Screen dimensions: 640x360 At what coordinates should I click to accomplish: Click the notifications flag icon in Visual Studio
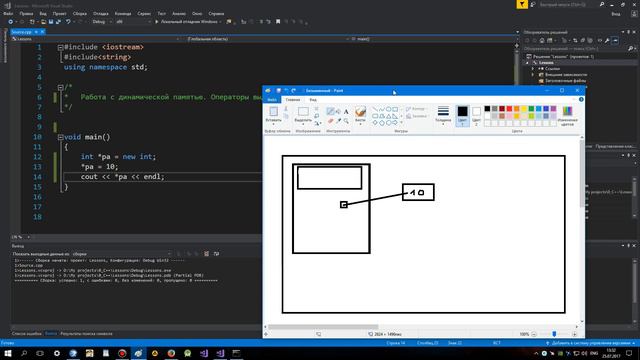[x=522, y=4]
